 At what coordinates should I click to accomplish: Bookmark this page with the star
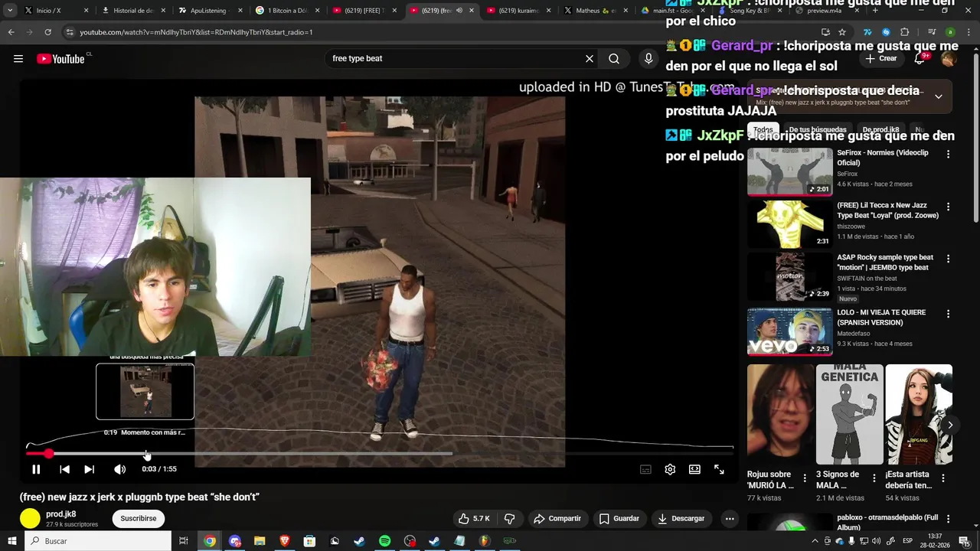(842, 32)
